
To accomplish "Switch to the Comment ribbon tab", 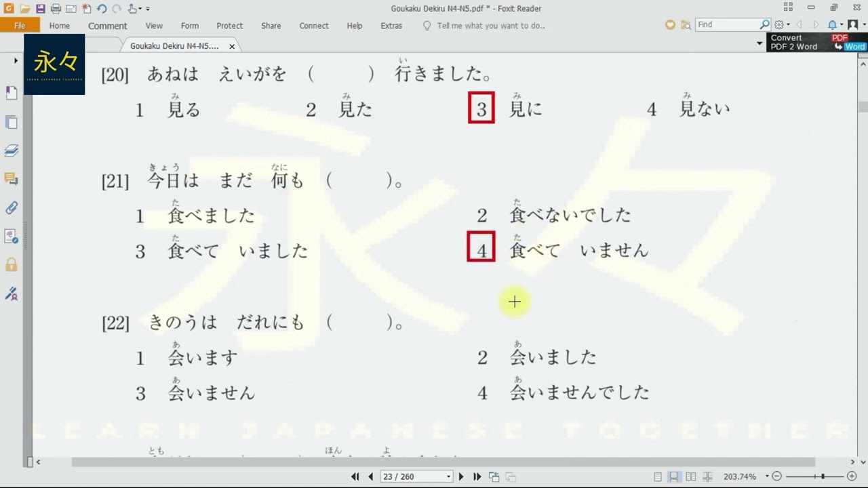I will (107, 26).
